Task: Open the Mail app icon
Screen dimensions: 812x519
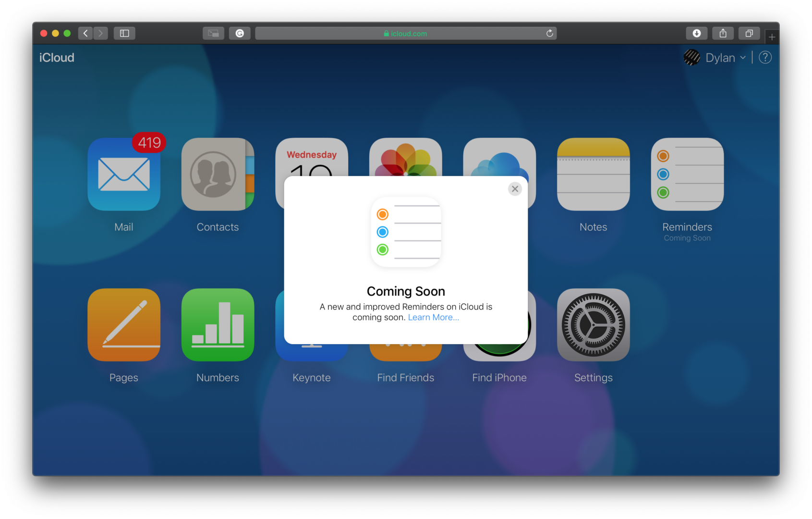Action: click(x=124, y=174)
